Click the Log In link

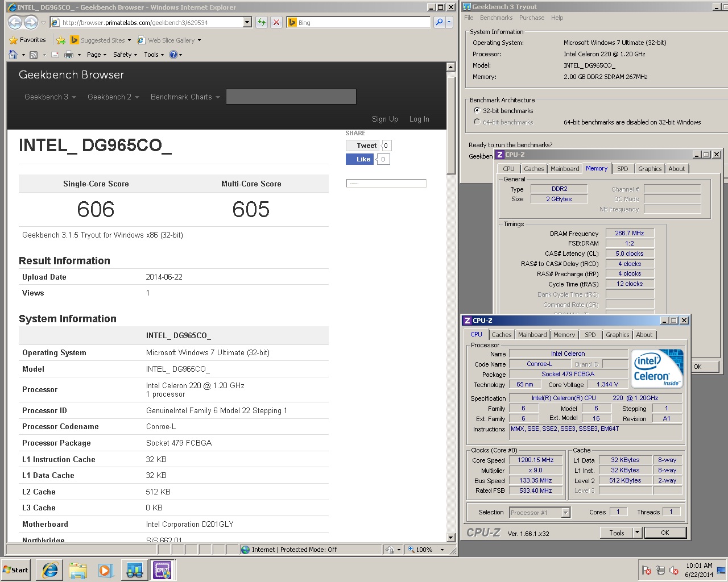419,119
